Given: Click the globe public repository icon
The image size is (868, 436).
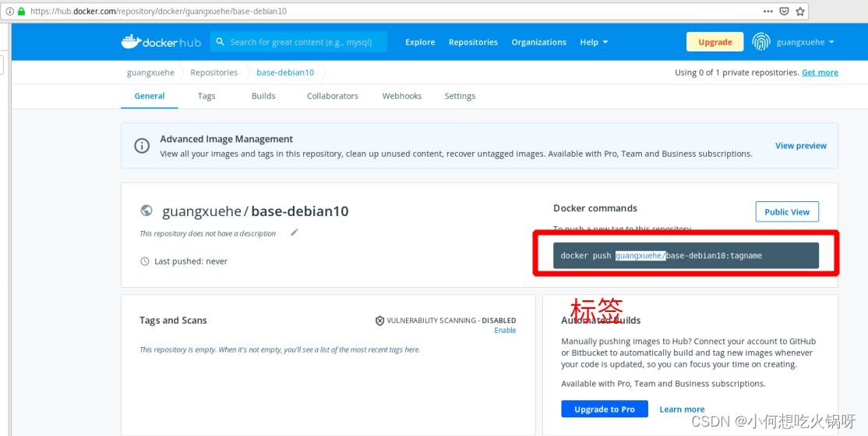Looking at the screenshot, I should (146, 211).
